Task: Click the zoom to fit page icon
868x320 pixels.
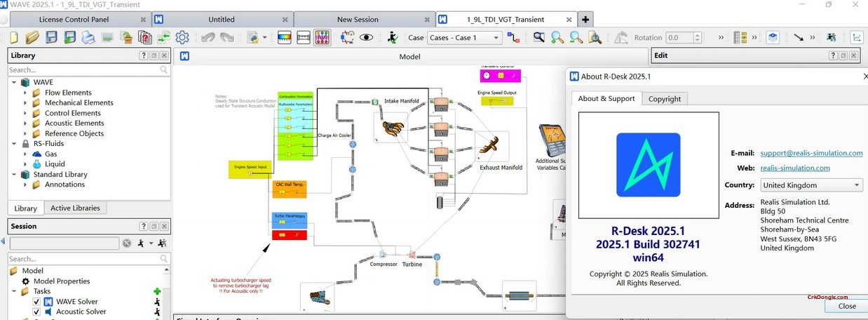Action: 595,37
